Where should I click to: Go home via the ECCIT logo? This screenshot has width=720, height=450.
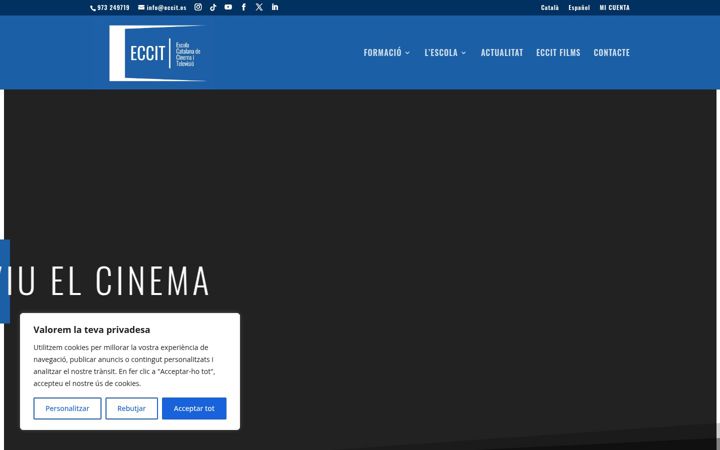pos(158,53)
